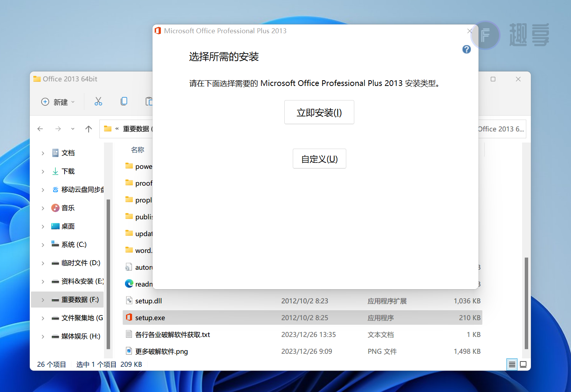The width and height of the screenshot is (571, 392).
Task: Go forward using Explorer's right arrow
Action: click(x=58, y=129)
